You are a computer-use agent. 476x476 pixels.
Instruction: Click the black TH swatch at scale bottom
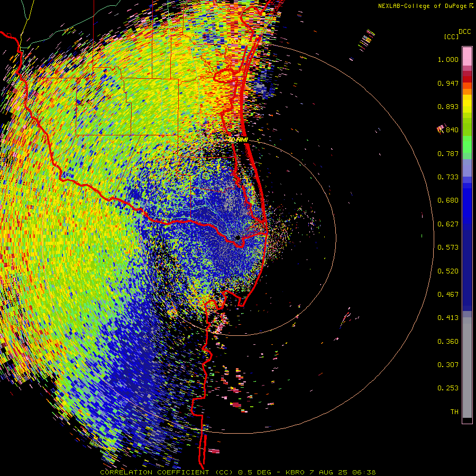467,420
